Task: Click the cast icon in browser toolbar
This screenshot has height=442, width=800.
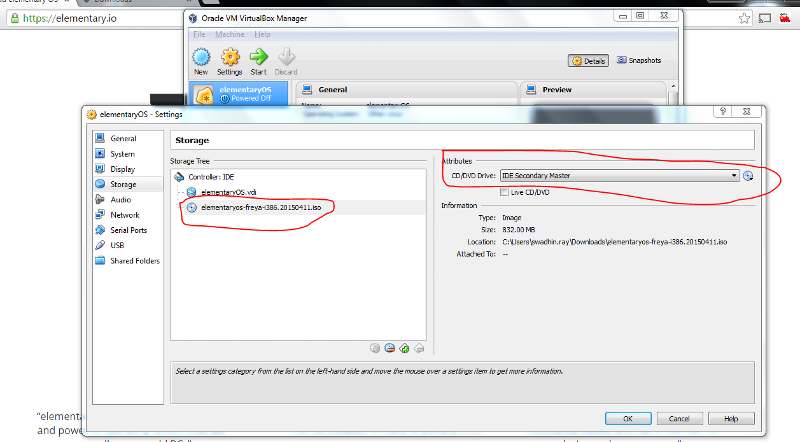Action: (x=765, y=18)
